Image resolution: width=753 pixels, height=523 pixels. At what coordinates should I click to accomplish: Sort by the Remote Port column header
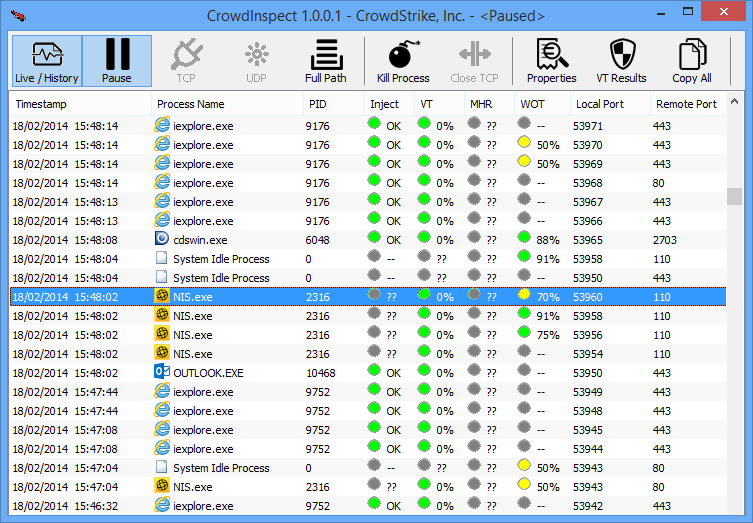click(x=688, y=104)
